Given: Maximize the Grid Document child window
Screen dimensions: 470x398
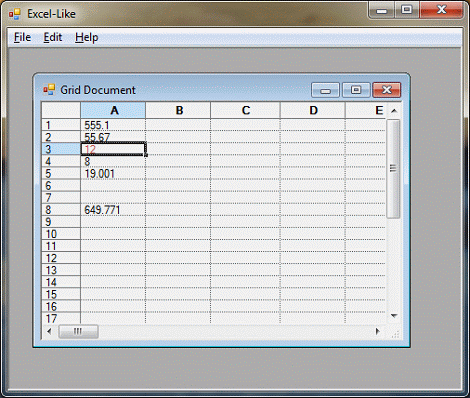Looking at the screenshot, I should [x=356, y=90].
